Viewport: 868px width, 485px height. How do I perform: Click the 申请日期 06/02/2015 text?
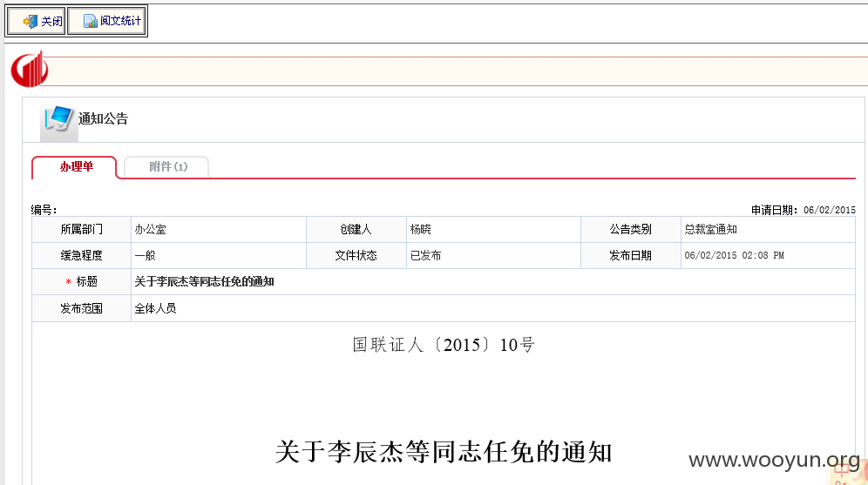click(804, 210)
